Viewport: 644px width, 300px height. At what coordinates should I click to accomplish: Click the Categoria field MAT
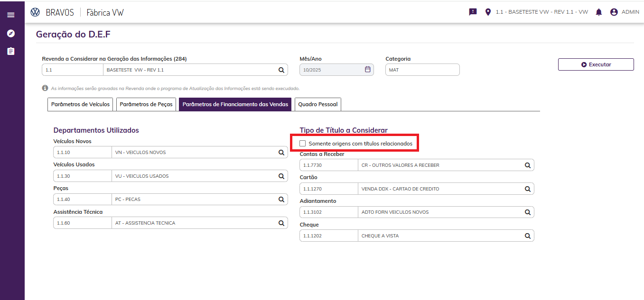point(422,70)
